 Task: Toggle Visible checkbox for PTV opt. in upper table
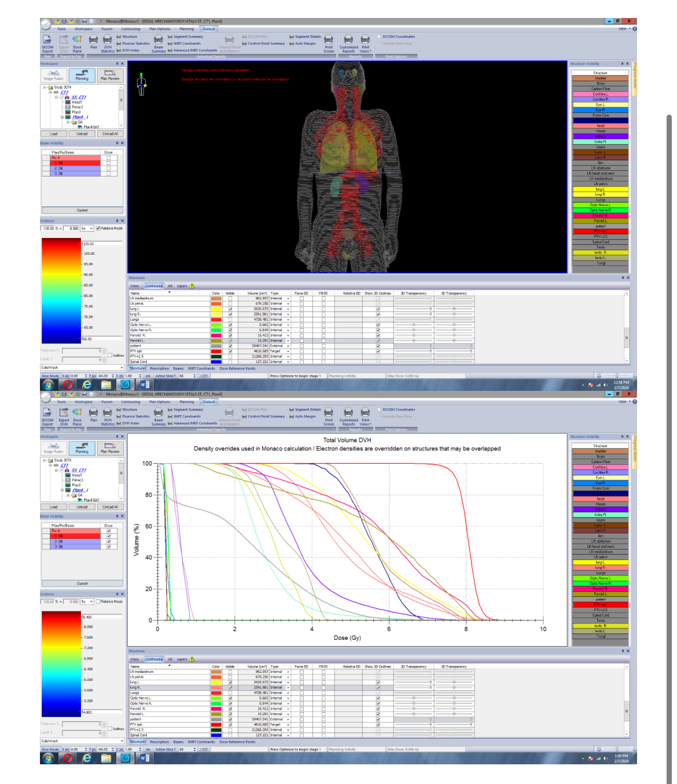coord(230,351)
